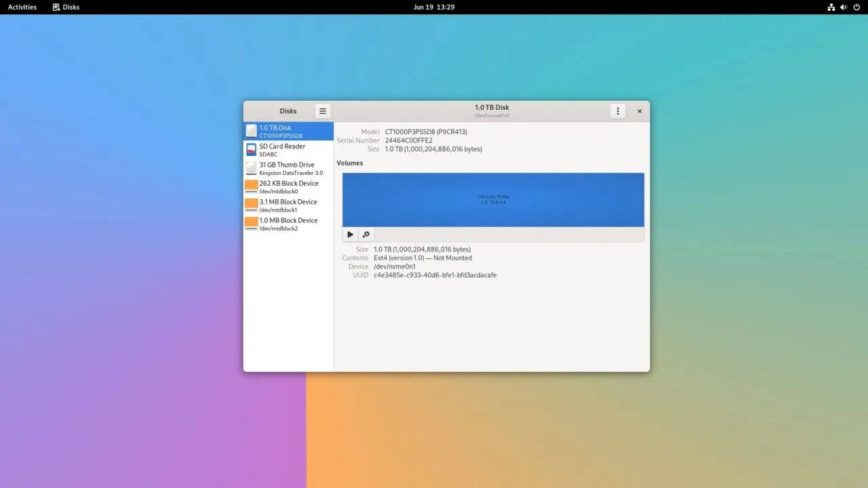Open the Activities overview
This screenshot has height=488, width=868.
tap(22, 7)
